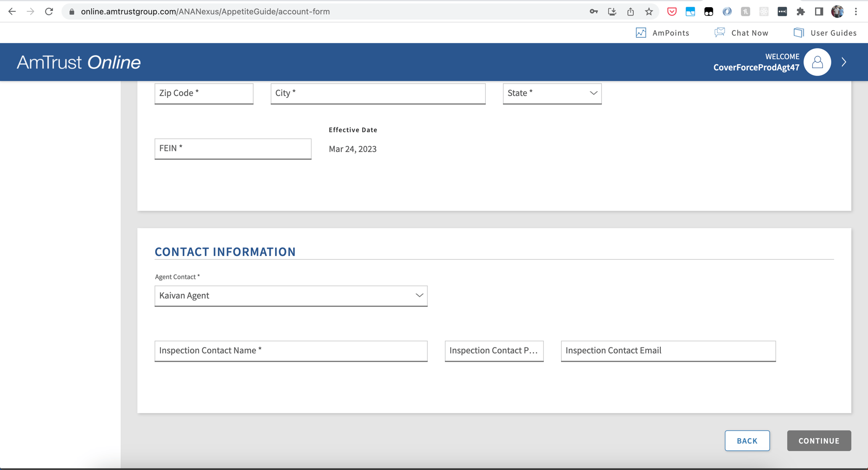Open the DuckDuckGo Privacy Essentials extension
Screen dimensions: 868x470
pyautogui.click(x=709, y=11)
